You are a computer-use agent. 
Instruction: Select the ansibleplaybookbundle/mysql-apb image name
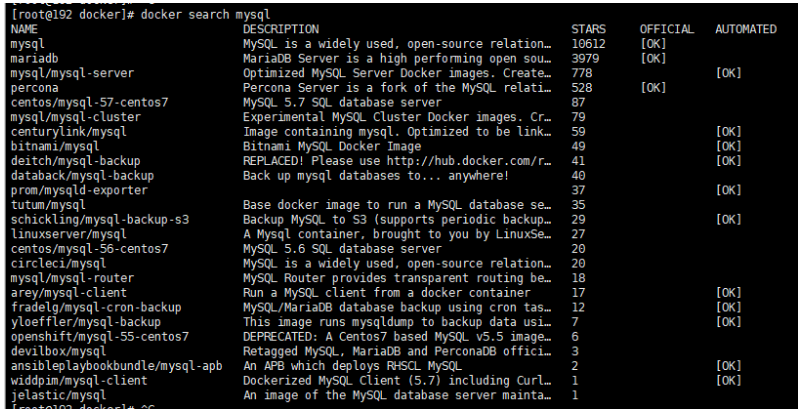[116, 366]
